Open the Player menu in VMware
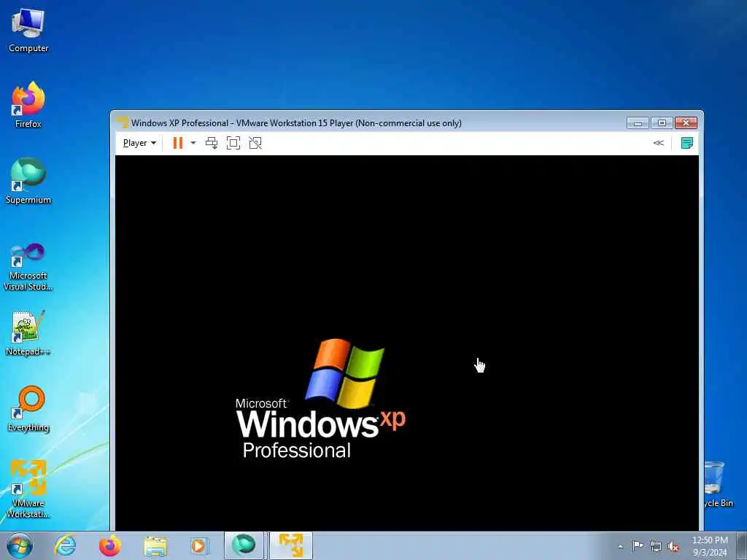Viewport: 747px width, 560px height. (x=139, y=143)
